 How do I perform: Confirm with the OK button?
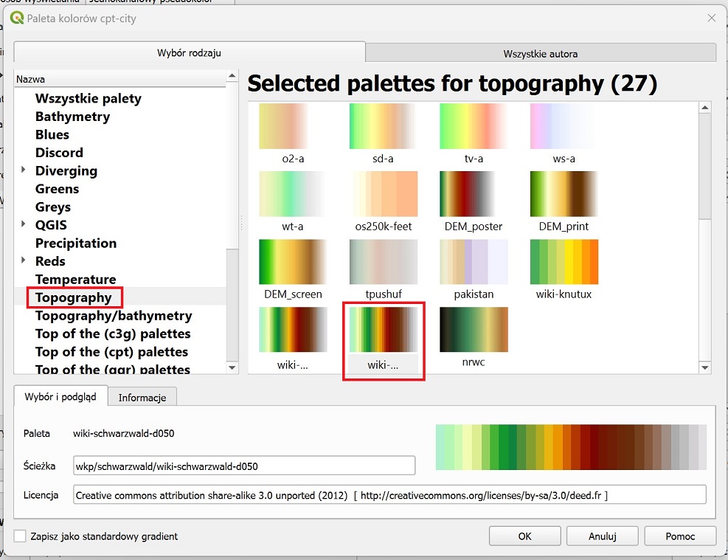(524, 536)
